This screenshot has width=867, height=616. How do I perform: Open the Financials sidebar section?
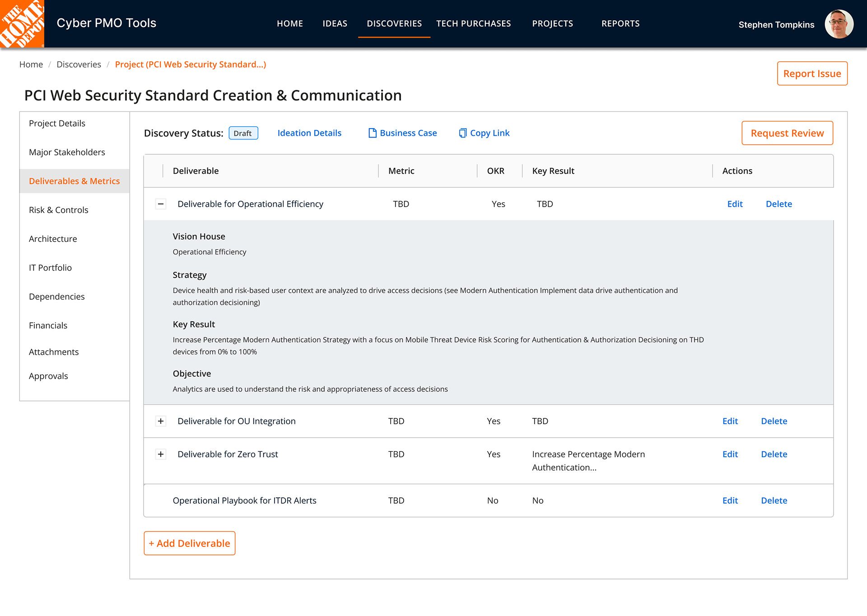click(48, 325)
